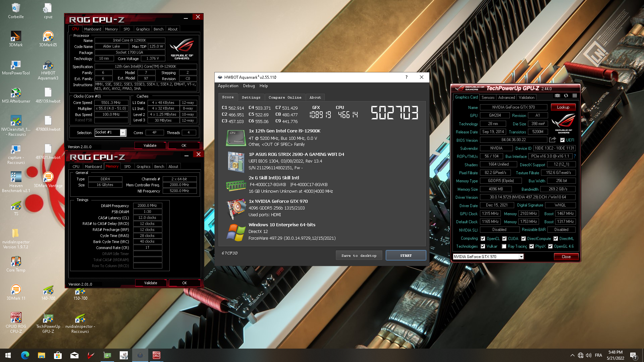Image resolution: width=644 pixels, height=362 pixels.
Task: Open Microsoft Edge from taskbar
Action: point(25,355)
